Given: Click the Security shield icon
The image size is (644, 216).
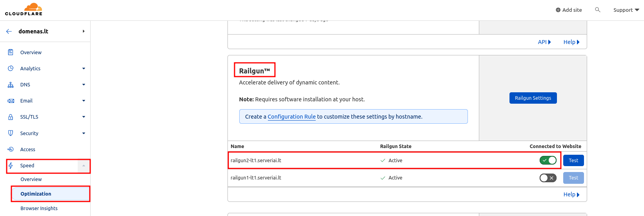Looking at the screenshot, I should pos(11,133).
